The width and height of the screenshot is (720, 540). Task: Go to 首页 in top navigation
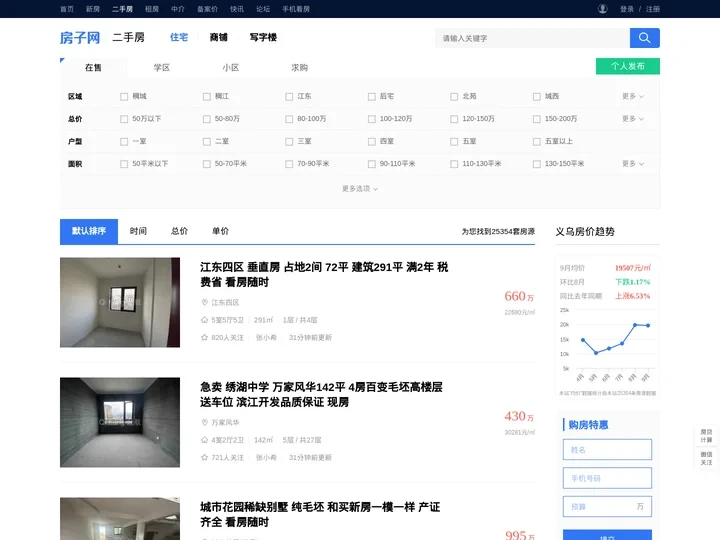tap(67, 9)
